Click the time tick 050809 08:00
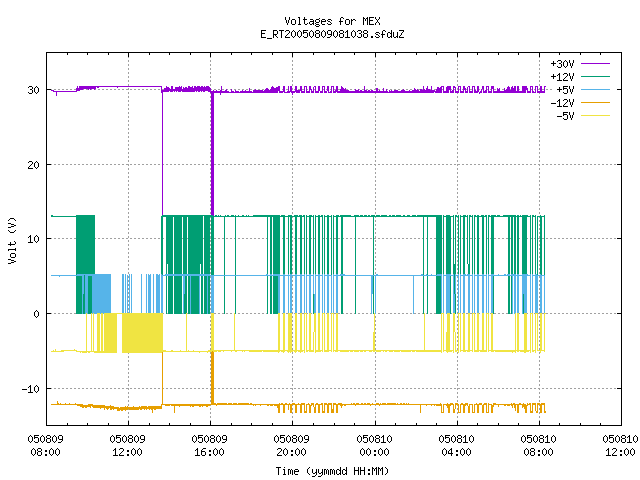This screenshot has width=640, height=480. [x=45, y=445]
